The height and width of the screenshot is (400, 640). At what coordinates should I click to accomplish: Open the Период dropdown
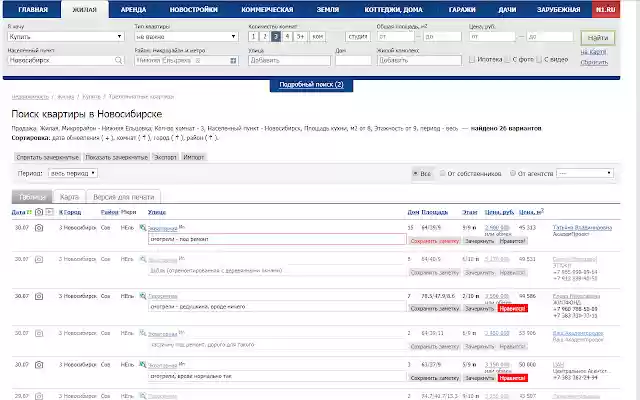click(73, 173)
